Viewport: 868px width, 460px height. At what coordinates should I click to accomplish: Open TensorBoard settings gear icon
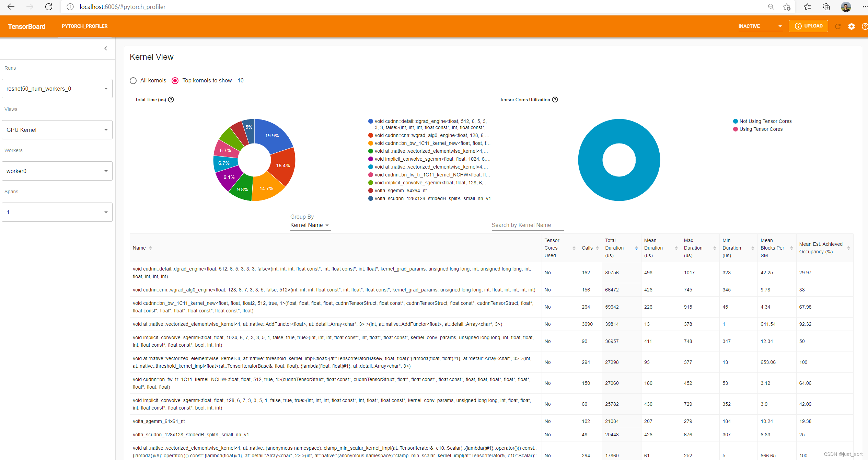pyautogui.click(x=851, y=26)
